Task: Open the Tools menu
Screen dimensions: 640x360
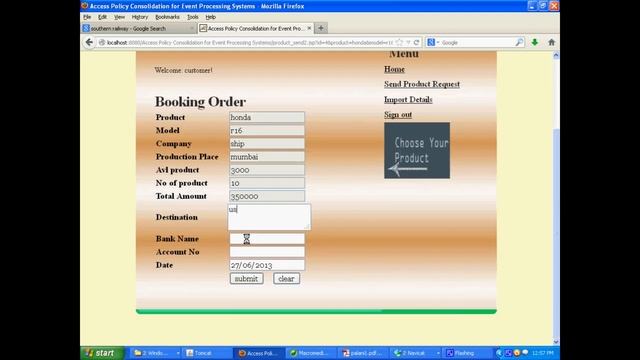Action: click(193, 17)
